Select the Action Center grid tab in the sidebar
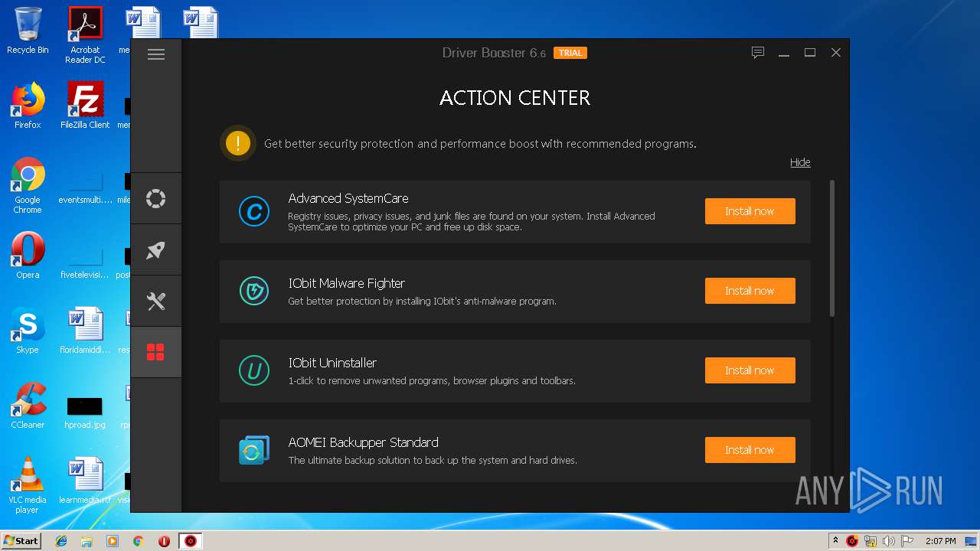The height and width of the screenshot is (551, 980). tap(156, 352)
